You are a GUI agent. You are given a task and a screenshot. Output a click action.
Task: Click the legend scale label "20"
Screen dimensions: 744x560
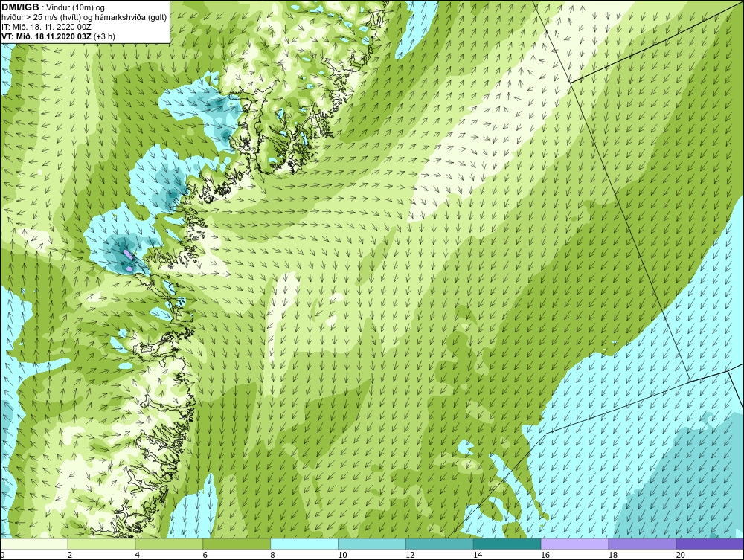680,555
